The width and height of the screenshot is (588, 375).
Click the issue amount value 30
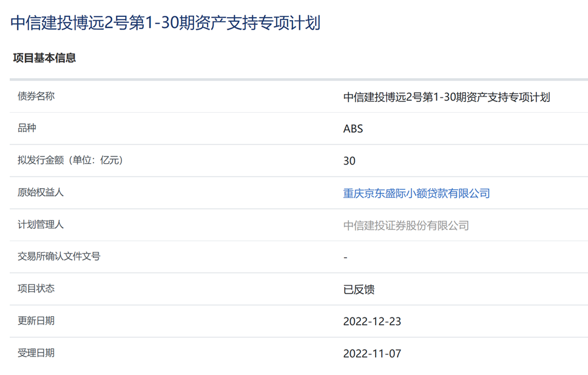349,161
